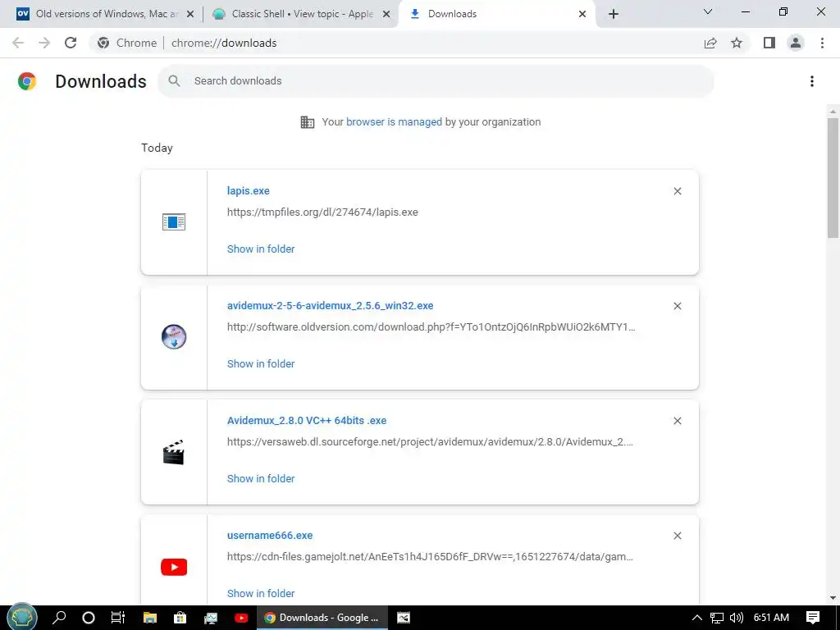The height and width of the screenshot is (630, 840).
Task: Click the browser is managed link
Action: (394, 121)
